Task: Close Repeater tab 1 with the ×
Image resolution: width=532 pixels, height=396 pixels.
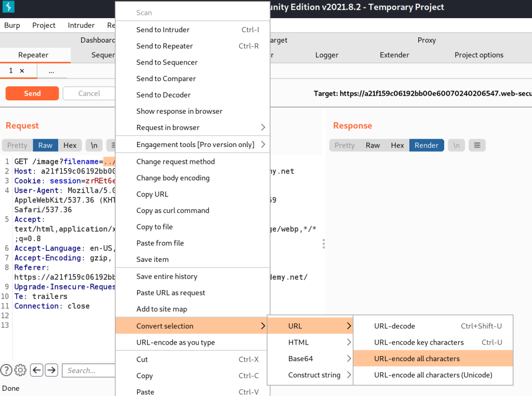Action: tap(22, 71)
